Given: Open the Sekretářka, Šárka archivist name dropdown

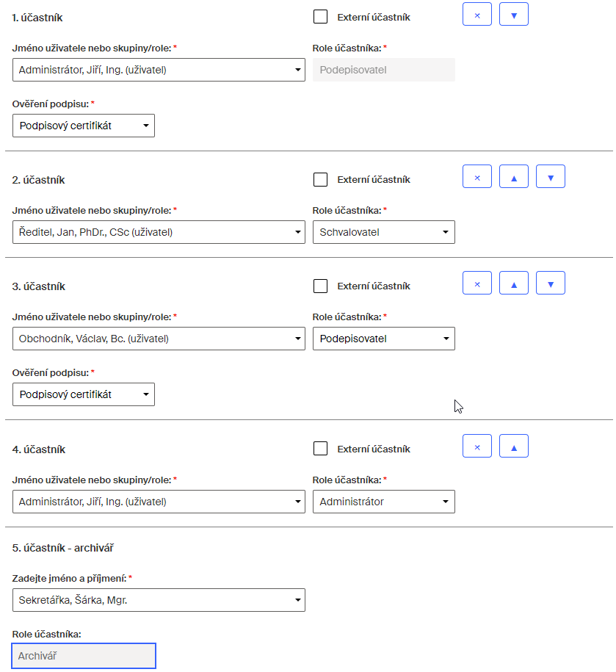Looking at the screenshot, I should coord(159,600).
